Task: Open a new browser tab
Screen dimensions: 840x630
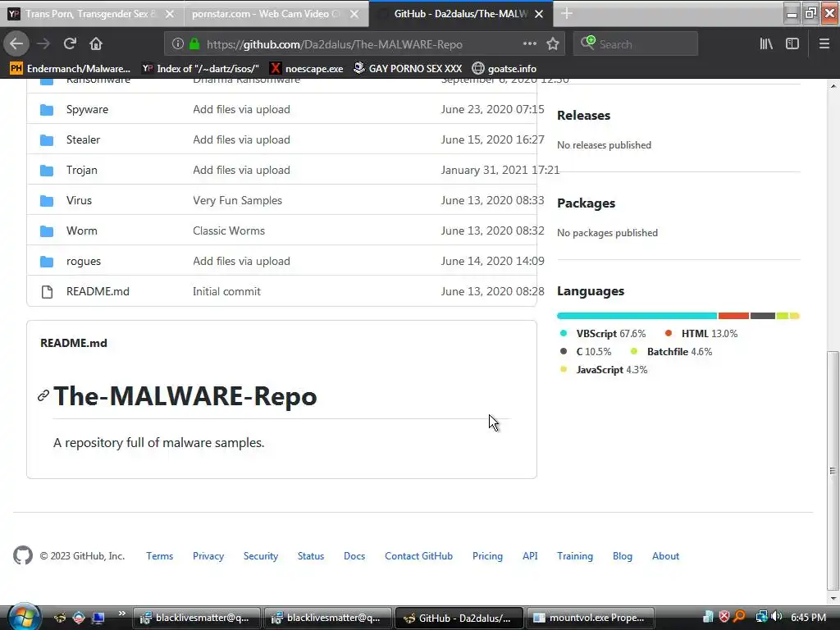Action: click(x=567, y=13)
